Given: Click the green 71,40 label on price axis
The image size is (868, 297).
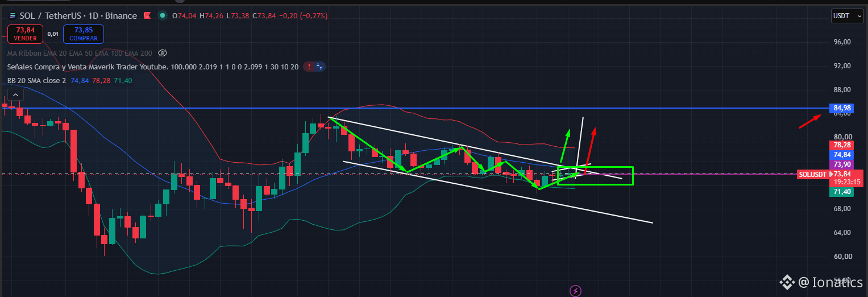Looking at the screenshot, I should [x=842, y=192].
